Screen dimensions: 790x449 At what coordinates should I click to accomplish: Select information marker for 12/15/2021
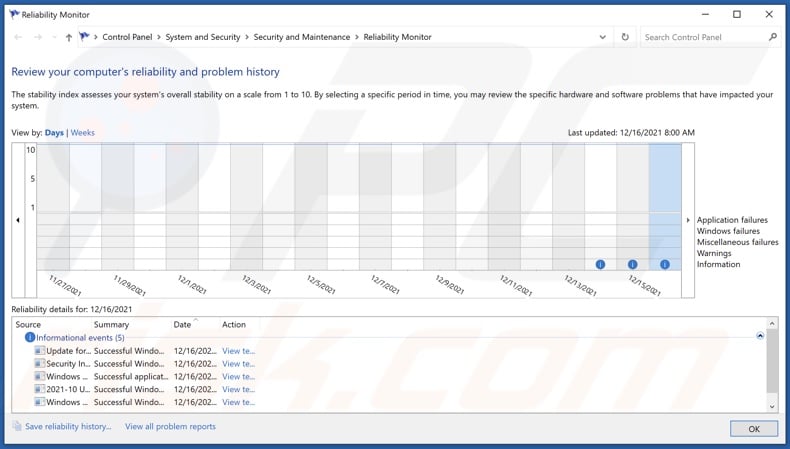[632, 264]
